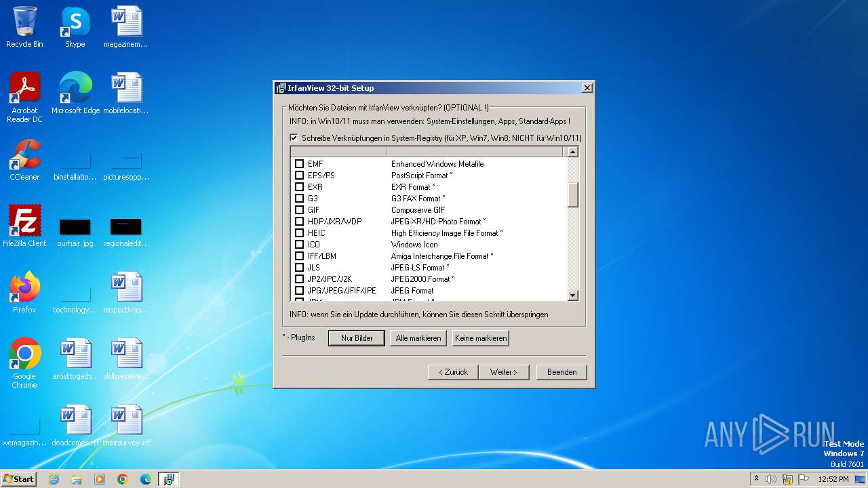Click the network status tray icon
Screen dimensions: 868x488
787,479
